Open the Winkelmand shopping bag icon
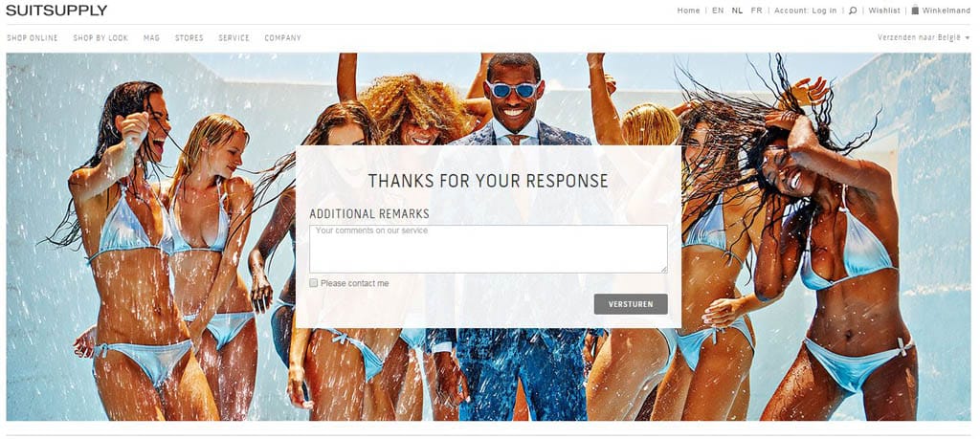 [x=915, y=10]
